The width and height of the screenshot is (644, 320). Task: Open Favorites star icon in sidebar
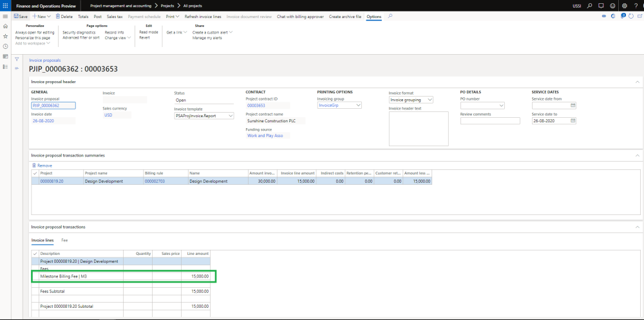click(x=5, y=36)
